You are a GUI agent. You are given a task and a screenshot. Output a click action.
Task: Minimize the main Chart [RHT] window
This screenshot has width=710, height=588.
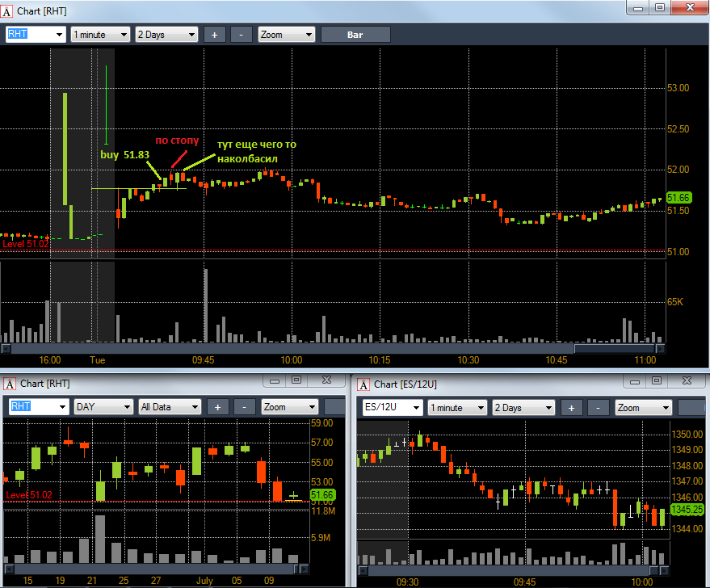tap(638, 8)
